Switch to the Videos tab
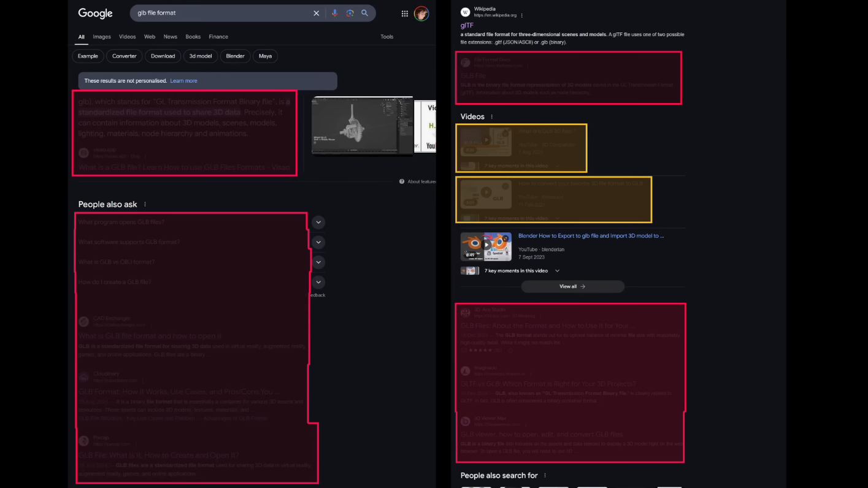This screenshot has width=868, height=488. [x=128, y=37]
